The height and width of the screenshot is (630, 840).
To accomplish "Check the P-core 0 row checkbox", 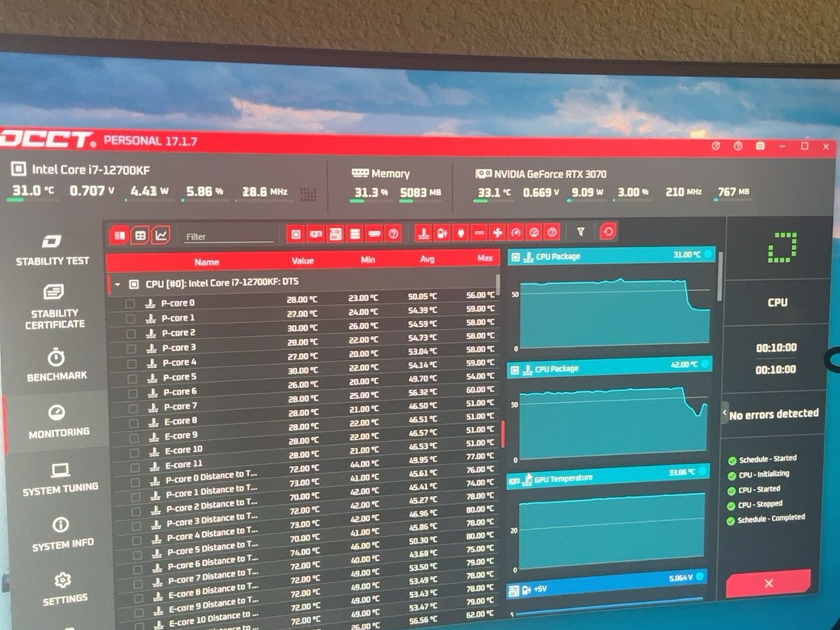I will point(130,304).
